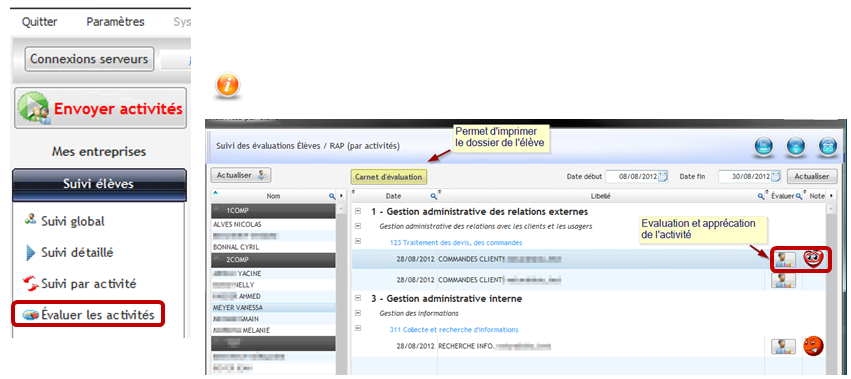The image size is (851, 379).
Task: Select Évaluer les activités in sidebar
Action: [x=88, y=315]
